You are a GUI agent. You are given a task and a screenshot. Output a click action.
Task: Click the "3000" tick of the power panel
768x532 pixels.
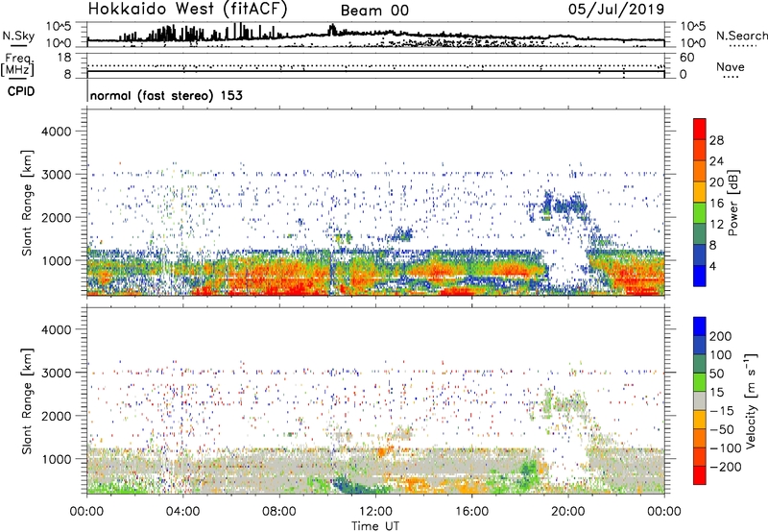[56, 175]
